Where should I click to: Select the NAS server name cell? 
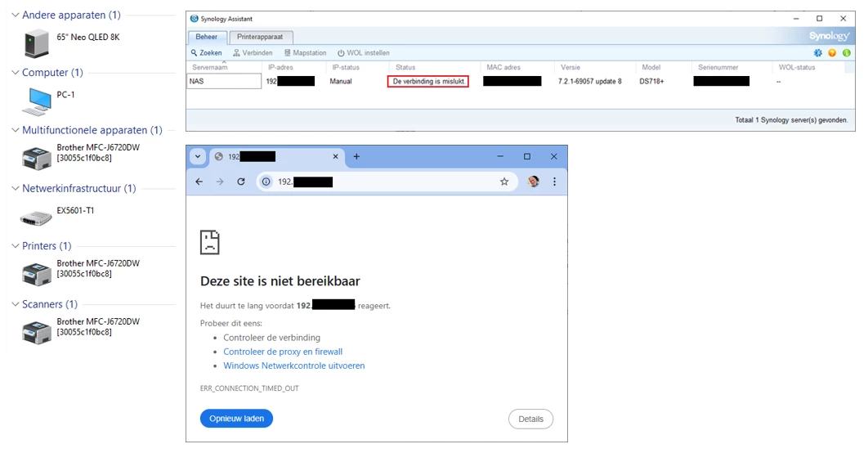[x=224, y=82]
